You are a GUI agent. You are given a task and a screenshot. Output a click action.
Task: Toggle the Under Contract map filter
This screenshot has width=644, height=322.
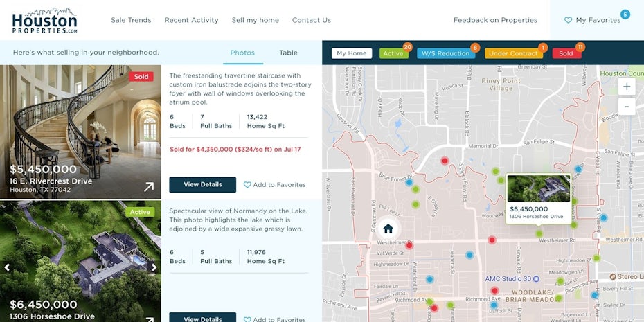click(x=512, y=53)
